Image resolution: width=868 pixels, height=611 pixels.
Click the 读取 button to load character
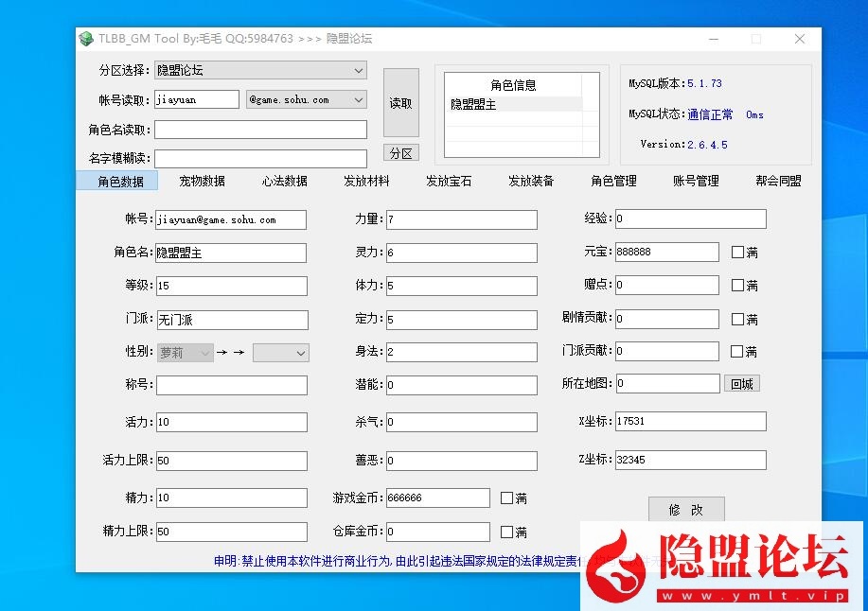coord(401,102)
